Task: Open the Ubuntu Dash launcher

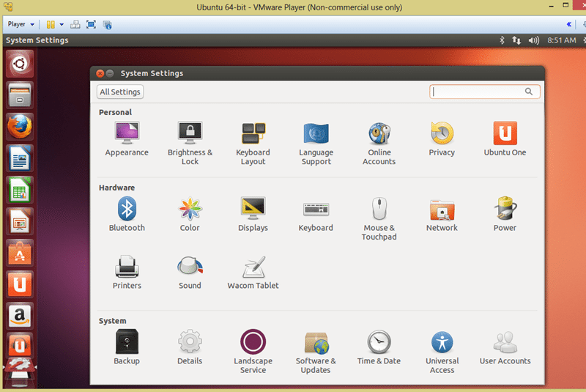Action: coord(20,64)
